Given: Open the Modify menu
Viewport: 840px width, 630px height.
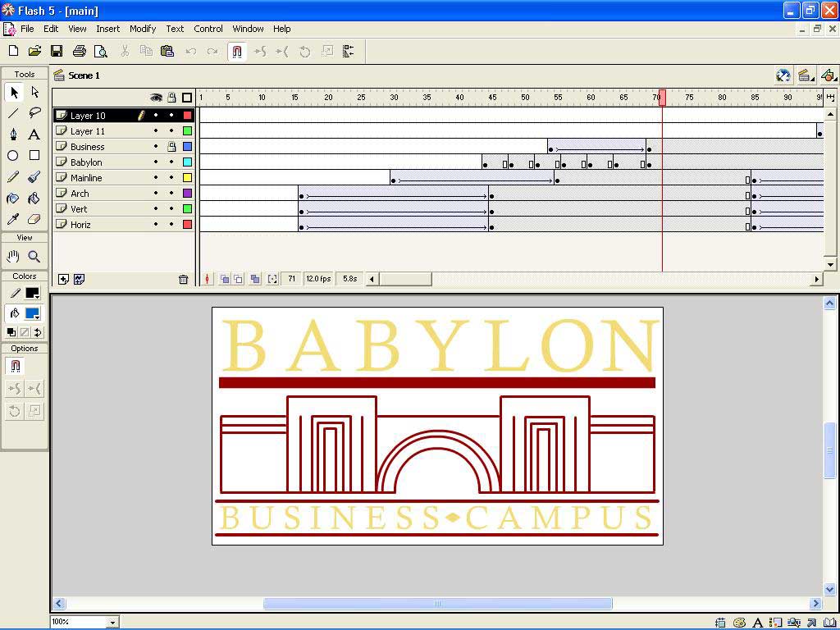Looking at the screenshot, I should (x=143, y=29).
